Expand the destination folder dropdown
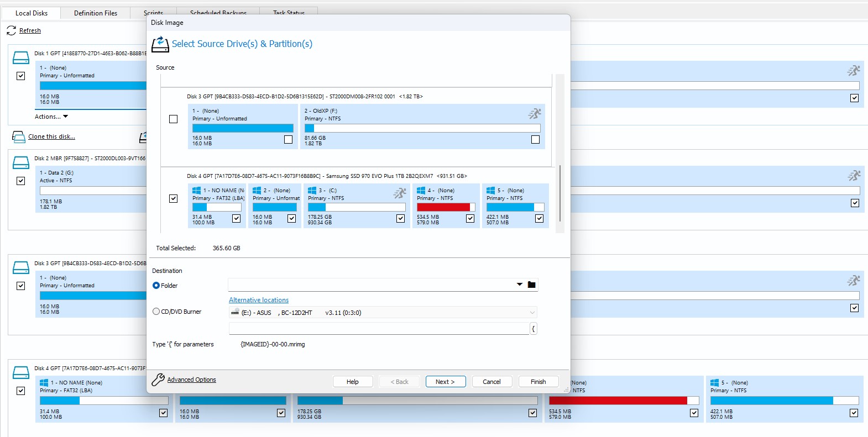The height and width of the screenshot is (437, 868). tap(519, 285)
